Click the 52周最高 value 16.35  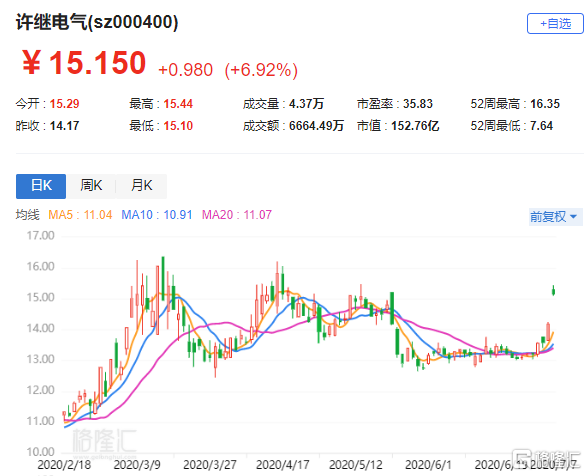(x=545, y=104)
